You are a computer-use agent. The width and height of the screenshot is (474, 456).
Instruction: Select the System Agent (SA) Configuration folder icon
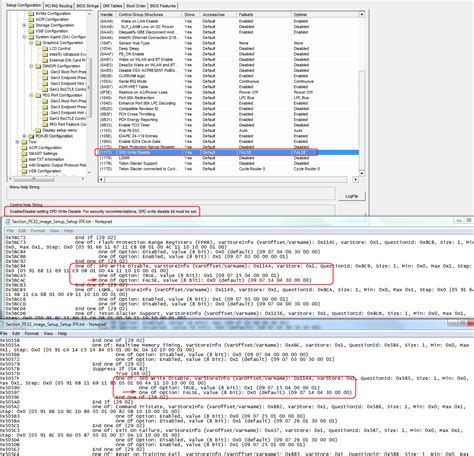(31, 37)
